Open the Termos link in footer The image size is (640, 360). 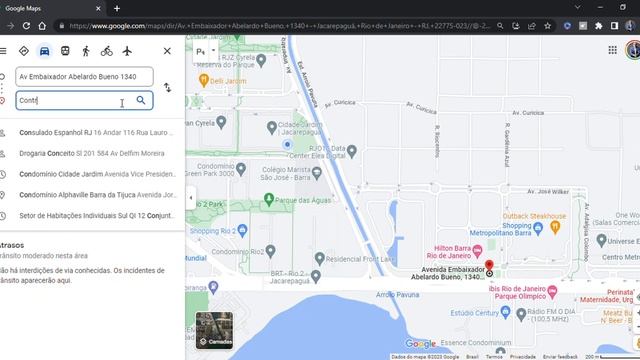pos(494,357)
